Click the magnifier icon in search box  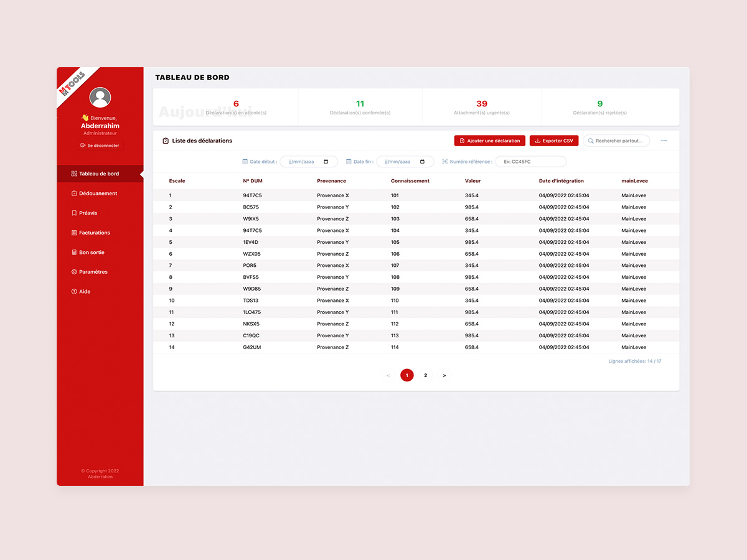pos(590,141)
